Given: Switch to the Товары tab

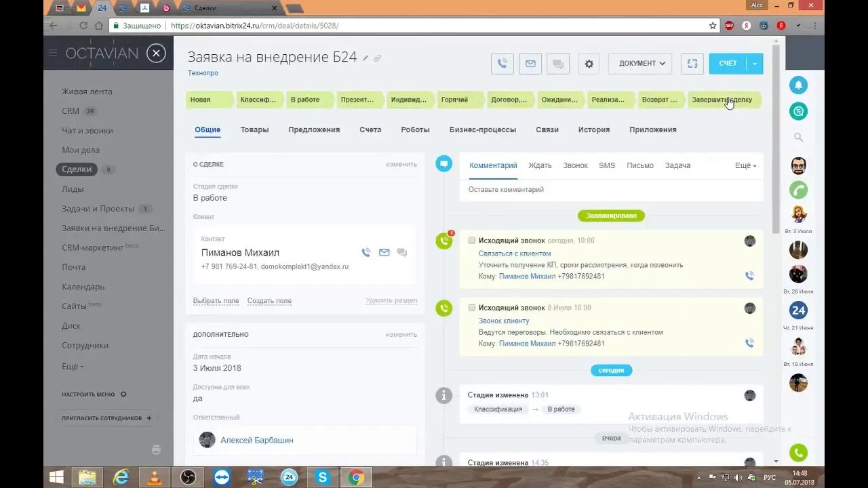Looking at the screenshot, I should pos(254,129).
